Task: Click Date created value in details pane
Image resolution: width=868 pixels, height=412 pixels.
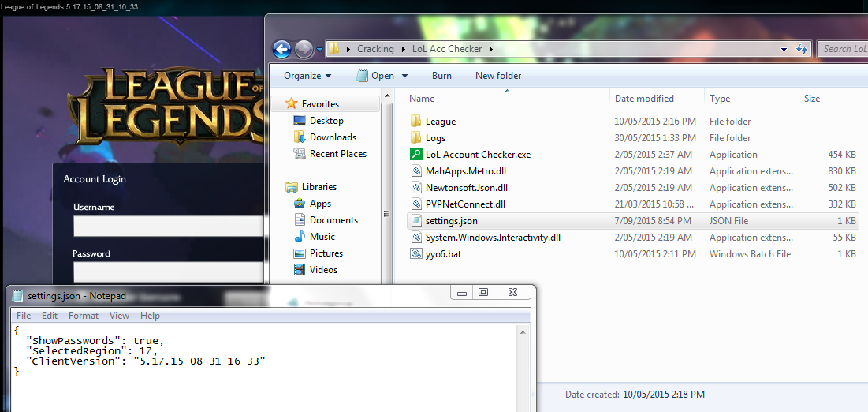Action: click(x=664, y=395)
